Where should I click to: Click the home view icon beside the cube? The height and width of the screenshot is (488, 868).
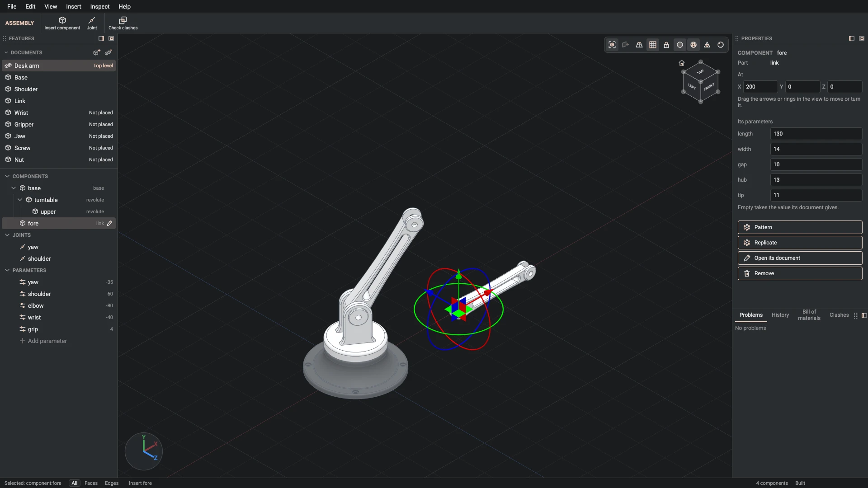click(x=682, y=63)
